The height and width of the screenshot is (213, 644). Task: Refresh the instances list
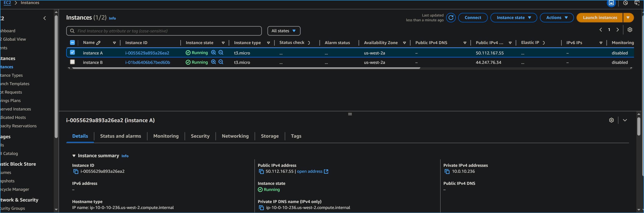click(451, 18)
